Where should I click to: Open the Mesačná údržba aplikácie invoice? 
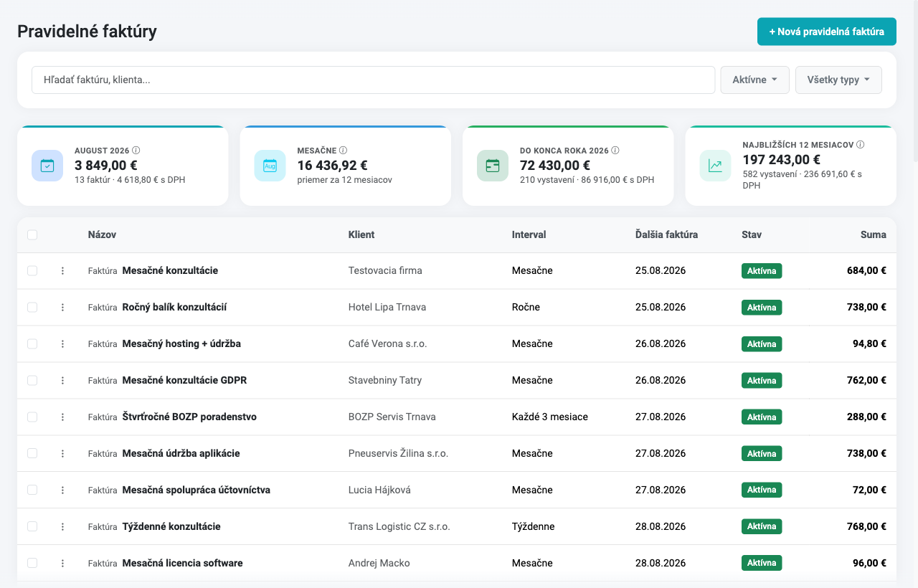point(181,454)
